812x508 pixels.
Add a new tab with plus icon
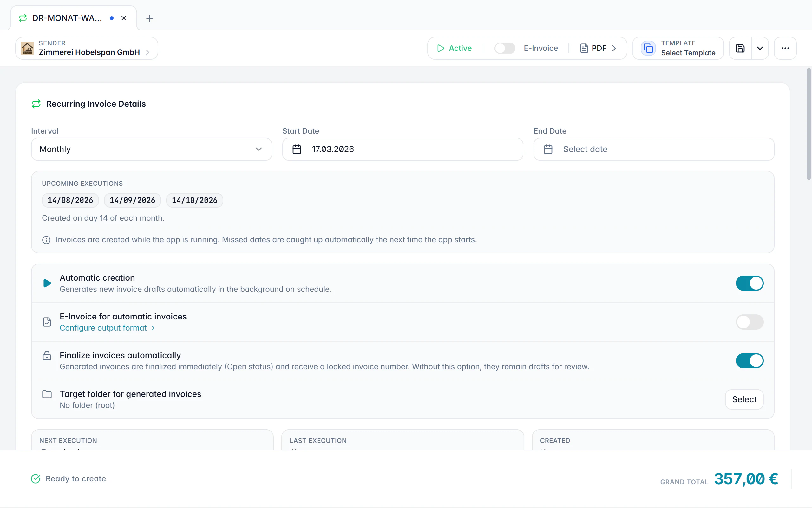pyautogui.click(x=150, y=18)
